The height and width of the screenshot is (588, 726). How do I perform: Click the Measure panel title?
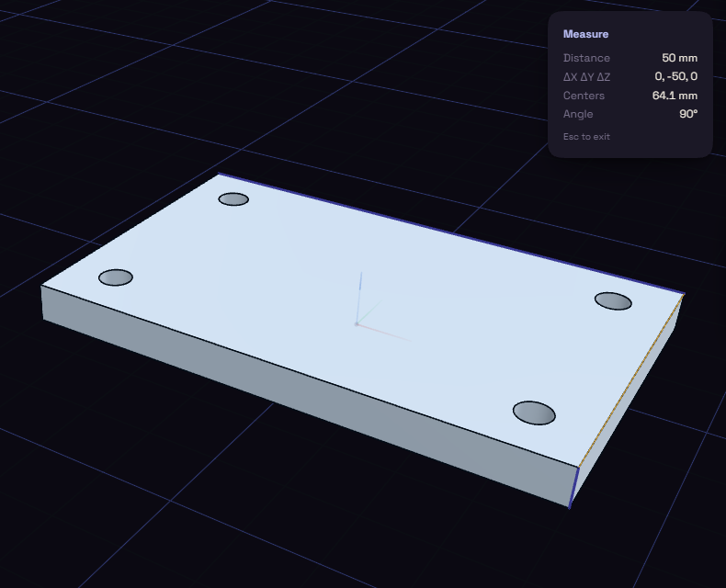coord(585,34)
